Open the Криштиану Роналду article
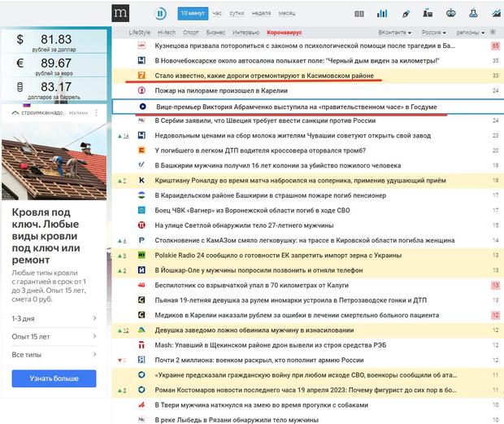The width and height of the screenshot is (504, 424). point(300,181)
